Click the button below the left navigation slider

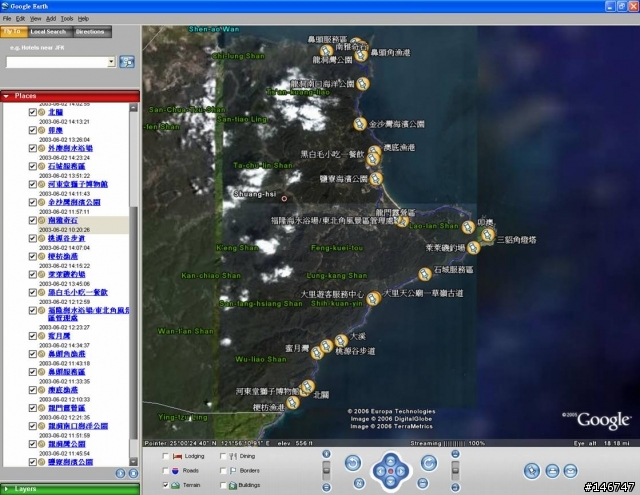[326, 487]
